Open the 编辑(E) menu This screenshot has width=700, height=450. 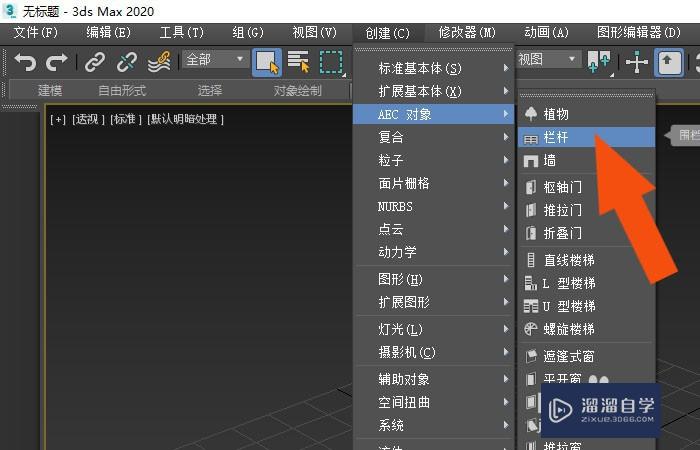tap(108, 33)
